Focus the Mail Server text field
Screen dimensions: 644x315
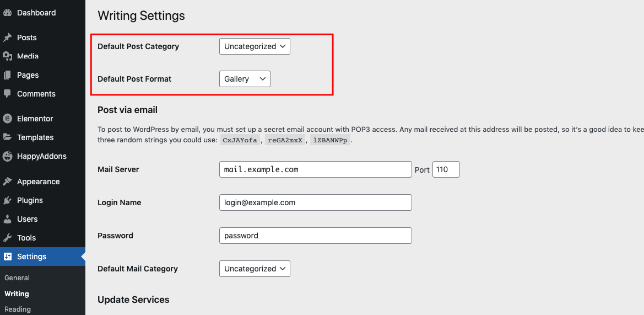[x=316, y=169]
